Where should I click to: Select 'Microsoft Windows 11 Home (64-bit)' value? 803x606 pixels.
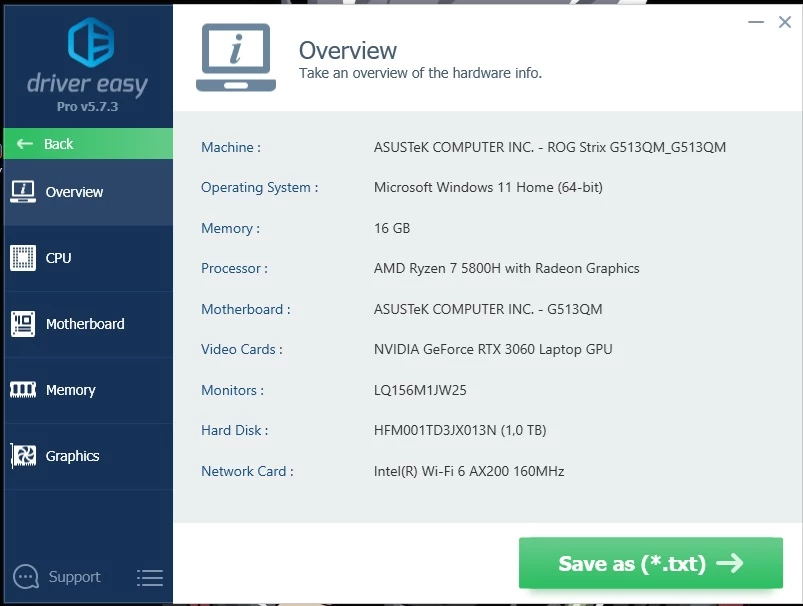(488, 187)
